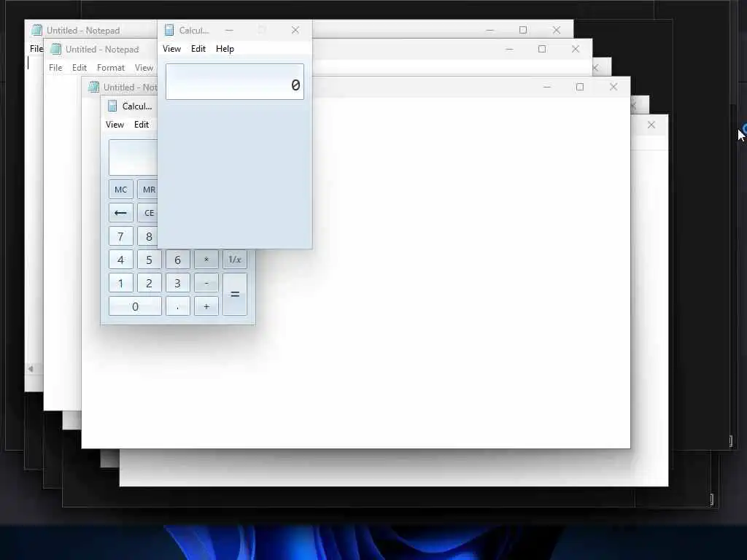
Task: Click the calculator icon in the keypad Calculator title bar
Action: point(112,106)
